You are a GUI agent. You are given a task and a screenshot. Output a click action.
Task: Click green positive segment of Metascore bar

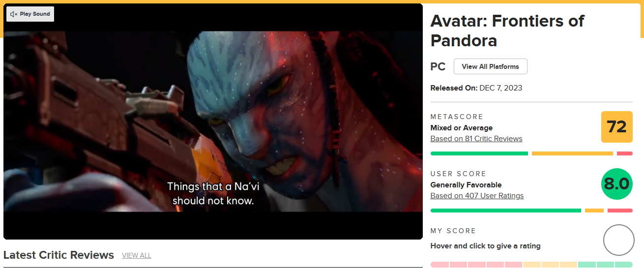coord(479,153)
